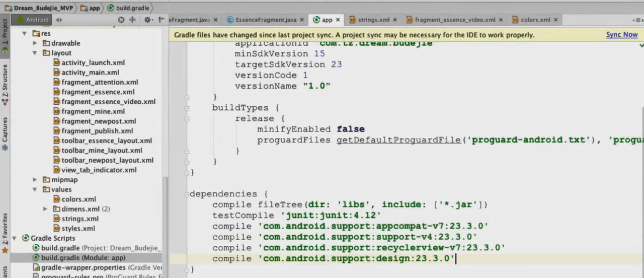The width and height of the screenshot is (644, 278).
Task: Open the Project panel settings gear
Action: pos(148,20)
